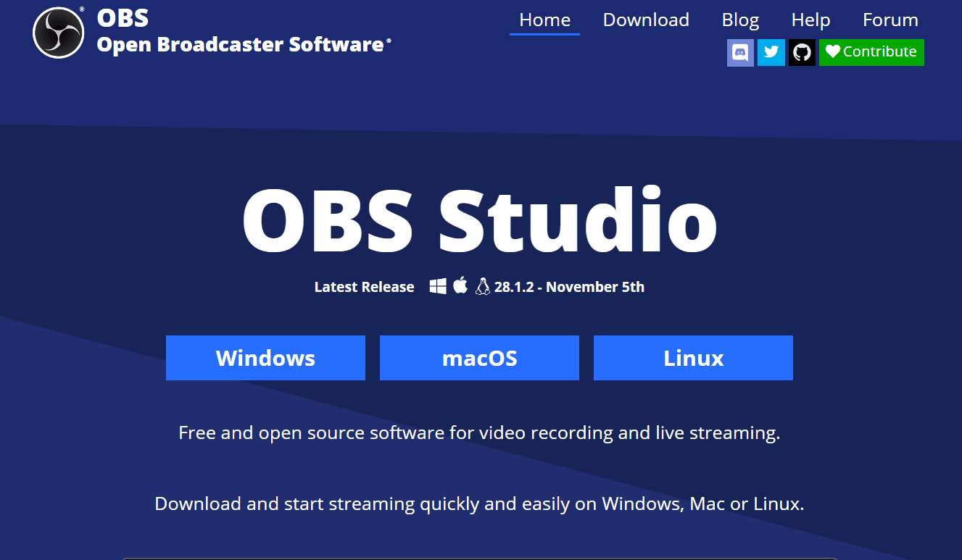
Task: Open the OBS Discord community icon
Action: (740, 52)
